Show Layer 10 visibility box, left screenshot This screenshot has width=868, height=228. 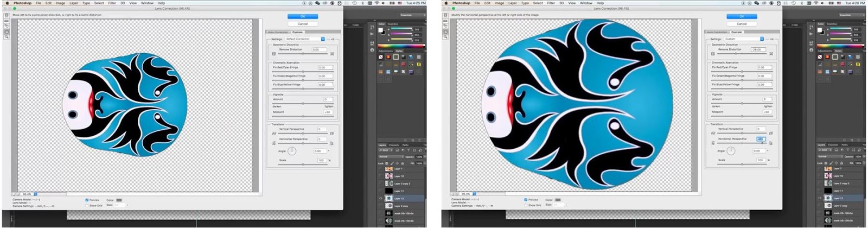point(381,176)
